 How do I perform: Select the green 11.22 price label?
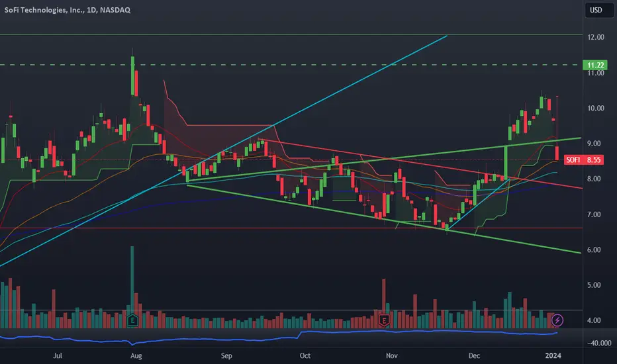595,65
